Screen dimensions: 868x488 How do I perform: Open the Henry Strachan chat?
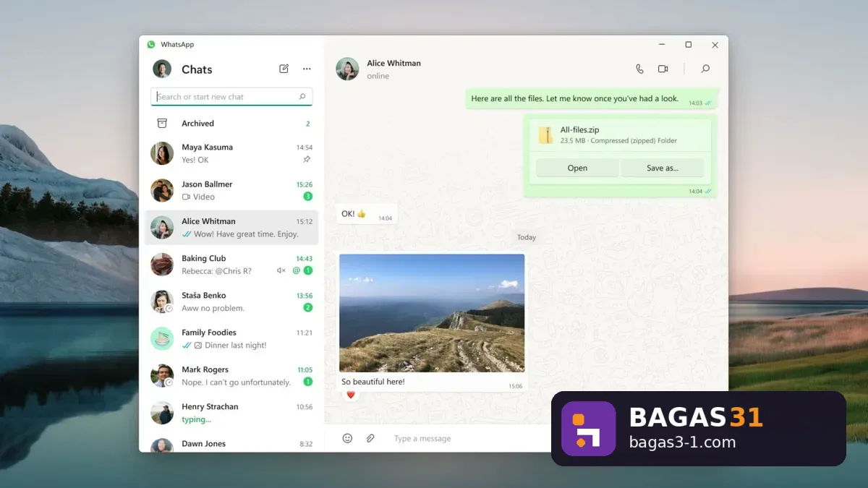coord(231,413)
